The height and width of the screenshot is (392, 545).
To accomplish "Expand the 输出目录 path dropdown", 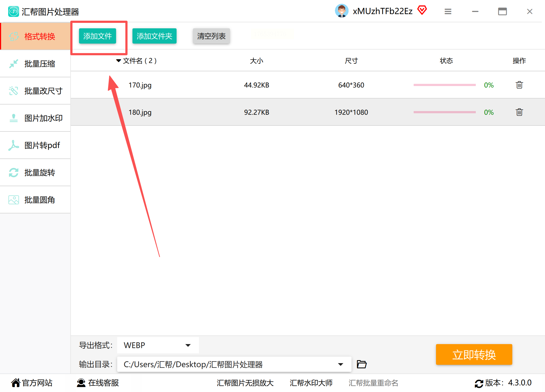I will coord(340,364).
